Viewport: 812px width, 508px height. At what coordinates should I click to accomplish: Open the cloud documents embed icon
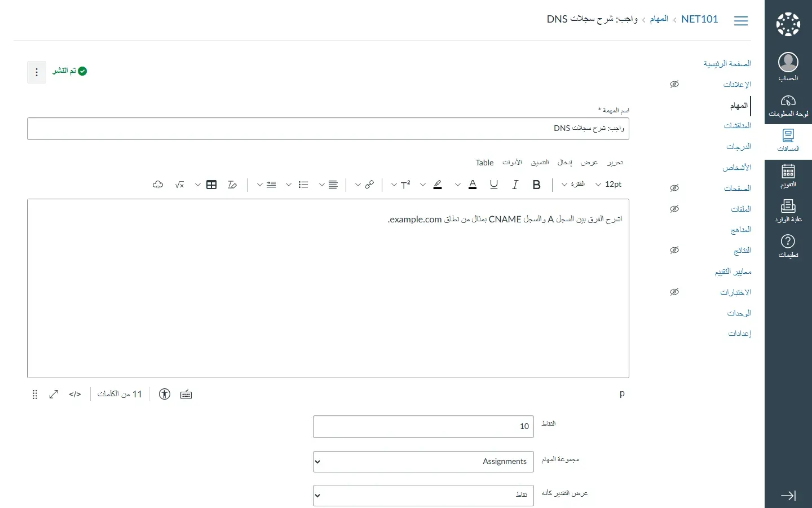click(x=158, y=185)
